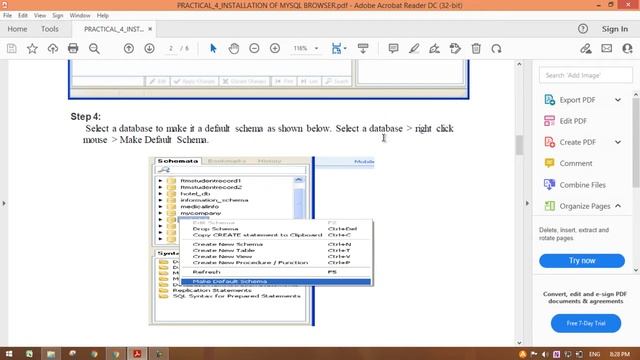Open the Sign menu
640x360 pixels.
[x=58, y=16]
